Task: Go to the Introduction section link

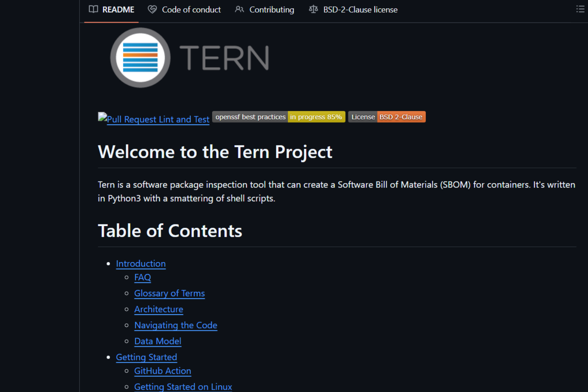Action: coord(141,264)
